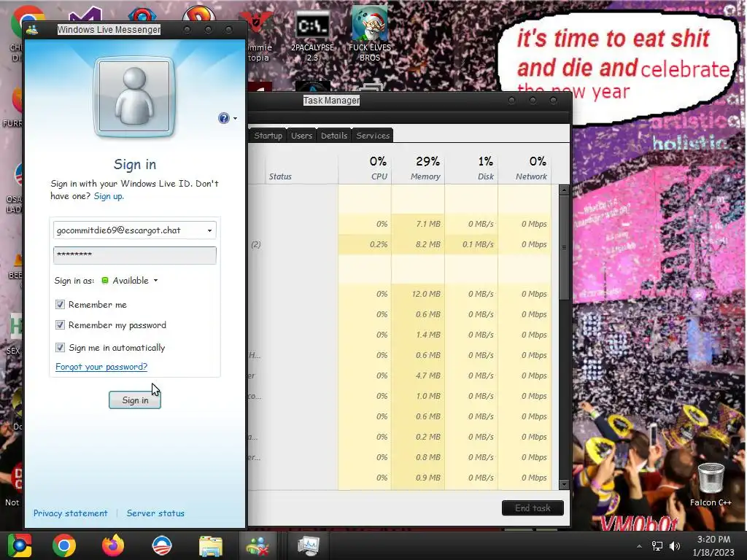Open the 2PACALYPSE 2.3 desktop icon
This screenshot has width=747, height=560.
(x=312, y=36)
